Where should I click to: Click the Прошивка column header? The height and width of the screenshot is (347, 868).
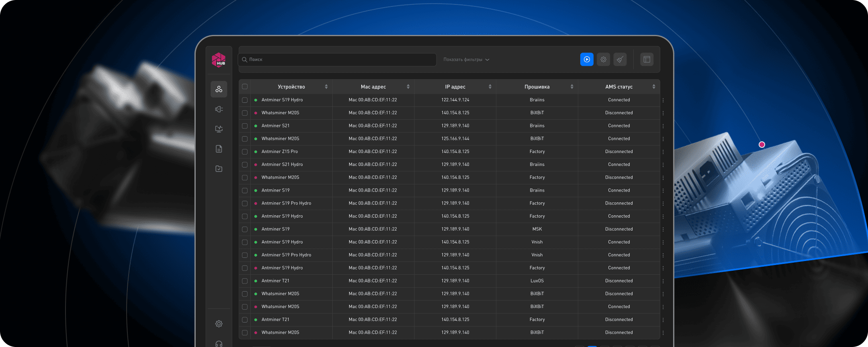tap(537, 87)
